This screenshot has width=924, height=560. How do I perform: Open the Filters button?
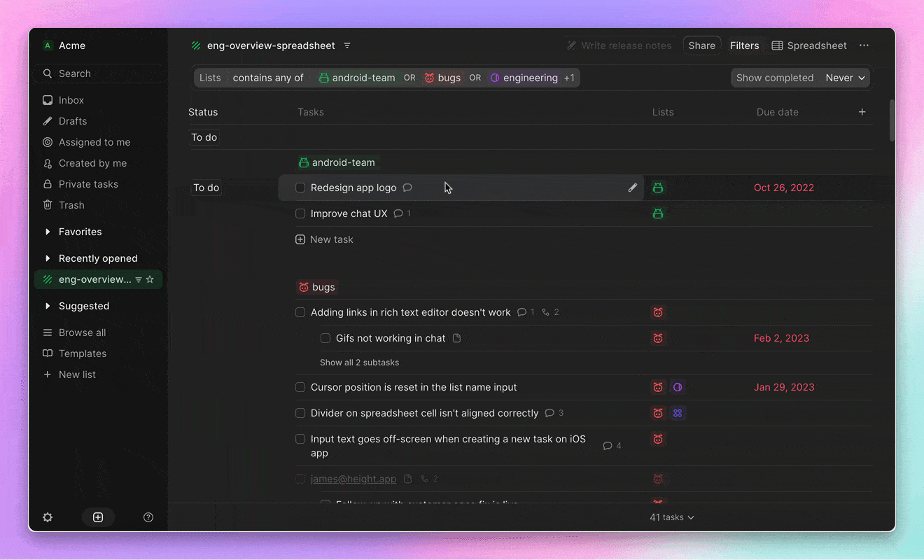pyautogui.click(x=744, y=45)
